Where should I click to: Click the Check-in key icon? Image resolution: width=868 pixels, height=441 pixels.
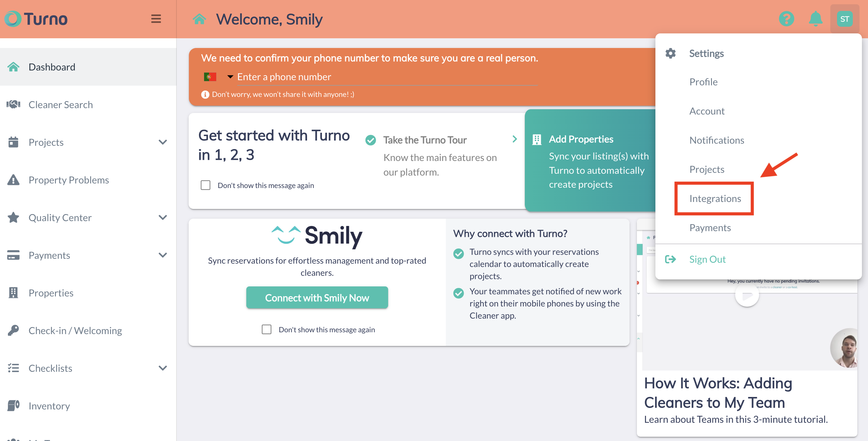coord(13,330)
